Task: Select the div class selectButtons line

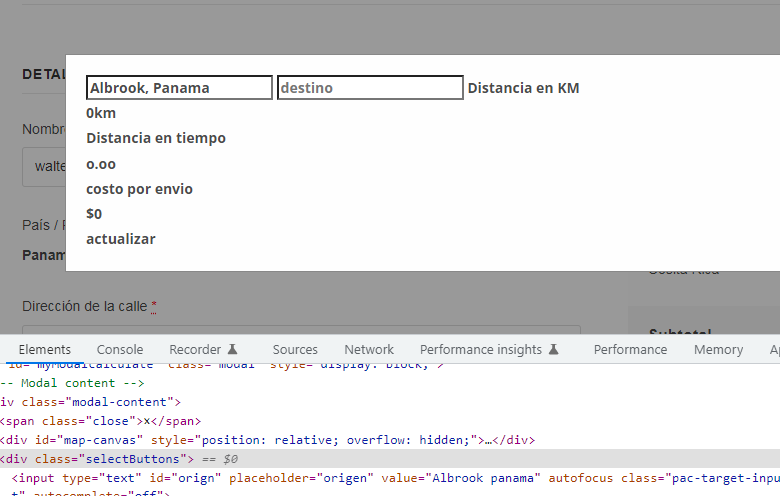Action: pyautogui.click(x=390, y=459)
